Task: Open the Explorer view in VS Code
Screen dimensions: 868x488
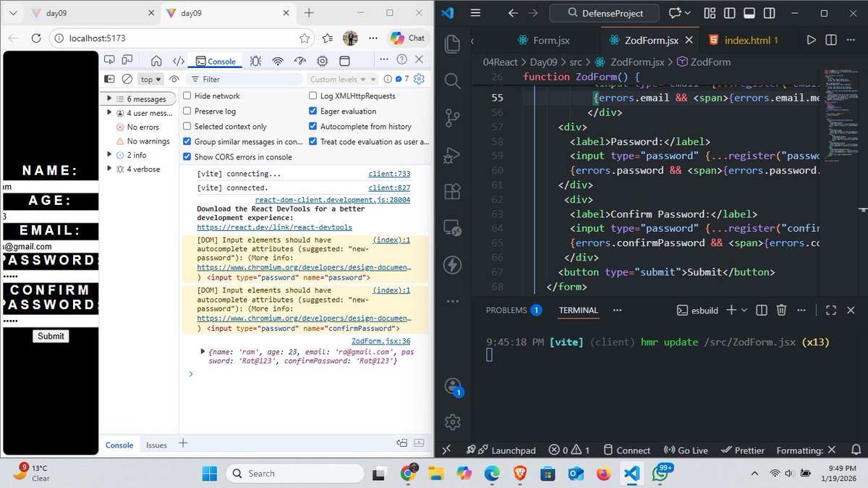Action: coord(453,43)
